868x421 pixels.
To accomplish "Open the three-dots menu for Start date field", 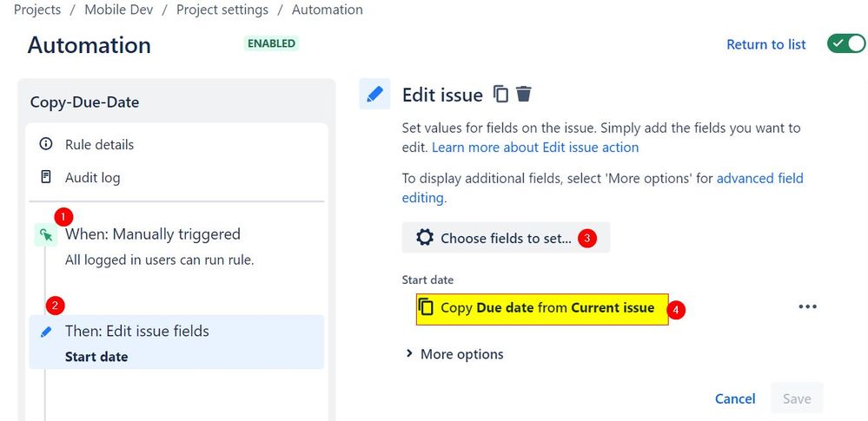I will click(x=808, y=307).
